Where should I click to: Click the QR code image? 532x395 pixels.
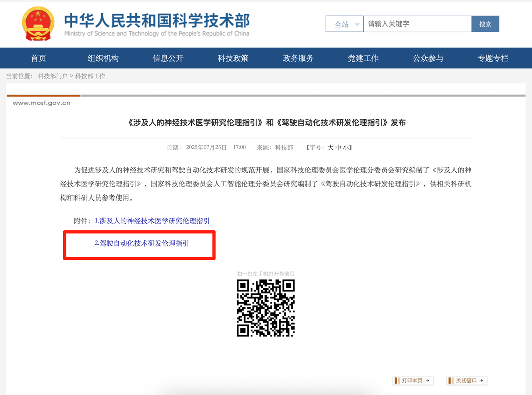click(x=266, y=307)
